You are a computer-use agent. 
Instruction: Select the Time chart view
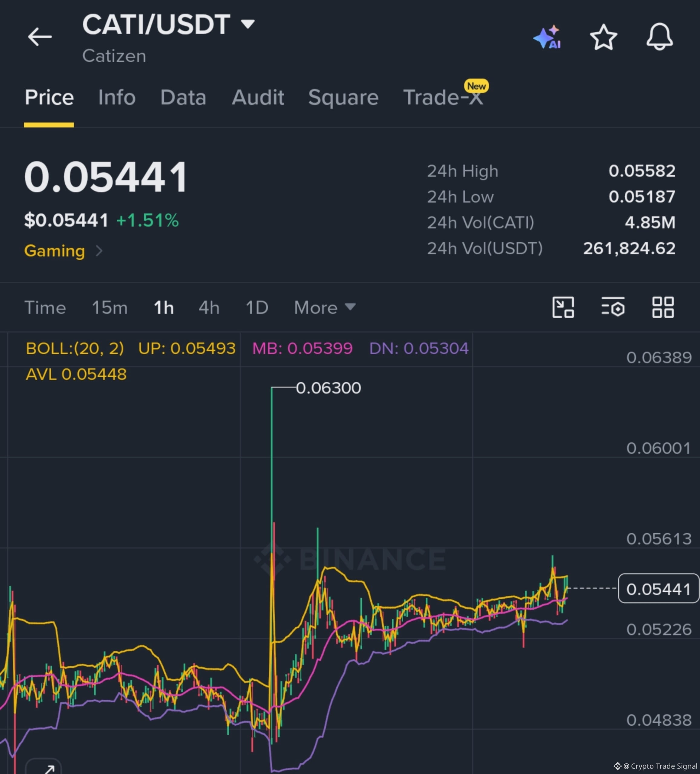click(x=45, y=307)
